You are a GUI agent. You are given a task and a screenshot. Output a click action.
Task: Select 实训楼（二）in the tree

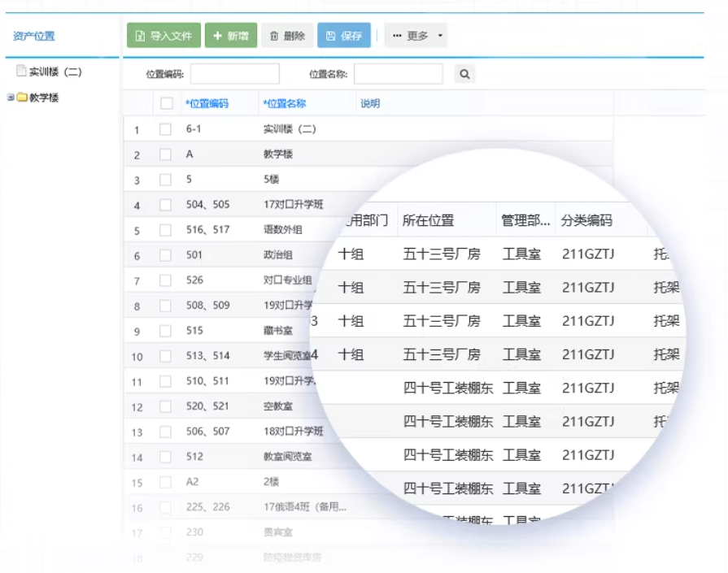pos(55,72)
